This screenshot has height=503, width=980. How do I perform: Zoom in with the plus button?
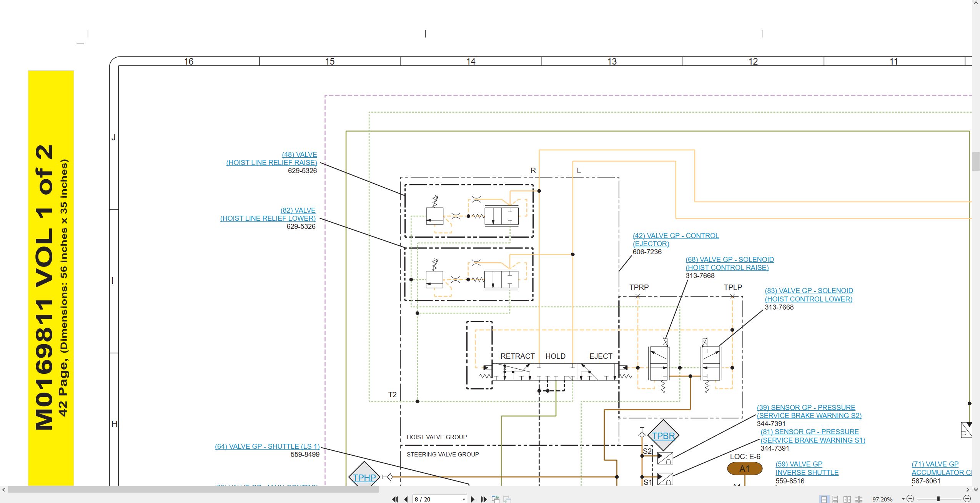tap(967, 499)
